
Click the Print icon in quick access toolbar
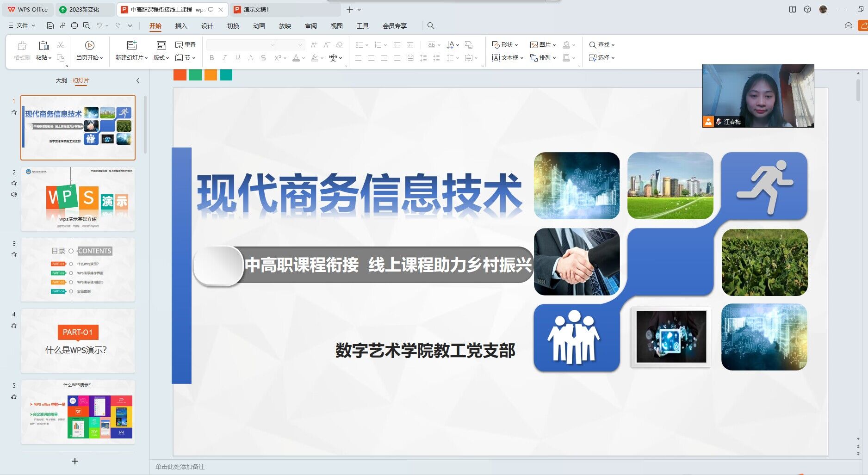[74, 25]
